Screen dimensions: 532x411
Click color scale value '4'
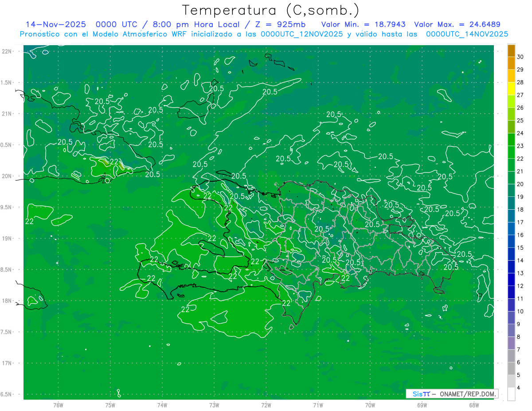tap(519, 388)
